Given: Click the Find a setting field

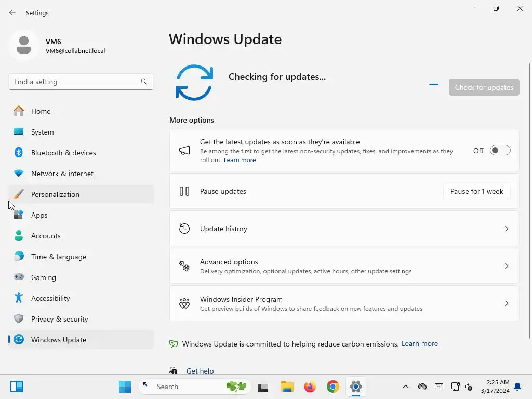Looking at the screenshot, I should click(x=81, y=82).
